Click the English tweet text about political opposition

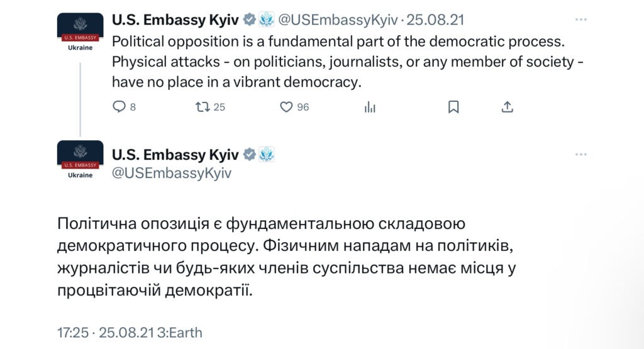point(347,62)
